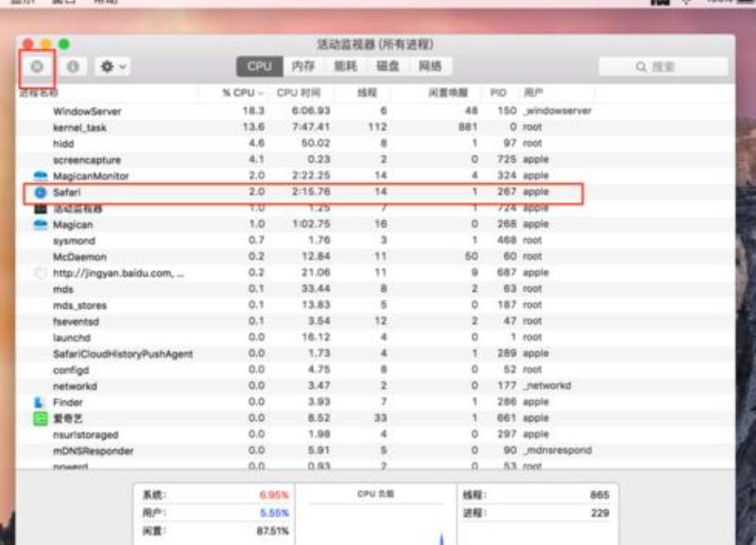
Task: Select the nsurlstoraged process row
Action: [x=375, y=434]
